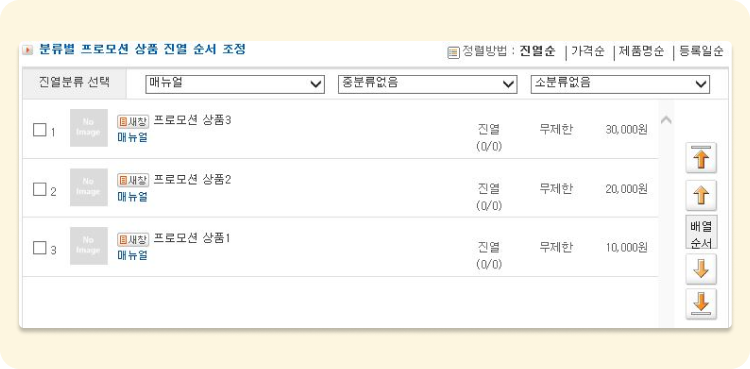Viewport: 750px width, 369px height.
Task: Click the 정렬방법 list icon
Action: [453, 53]
